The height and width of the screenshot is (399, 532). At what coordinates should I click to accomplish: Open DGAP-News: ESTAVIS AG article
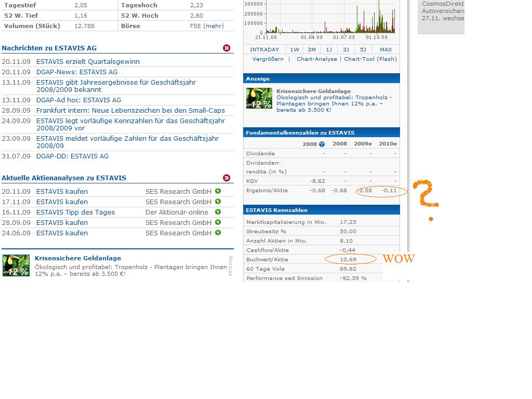tap(77, 72)
